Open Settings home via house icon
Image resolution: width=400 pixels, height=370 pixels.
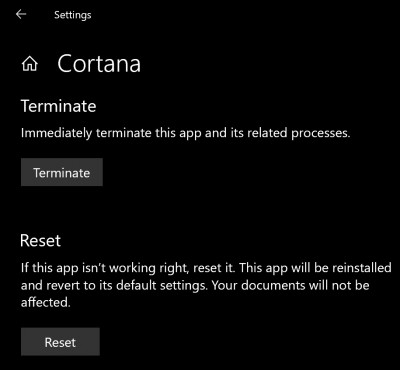(30, 64)
